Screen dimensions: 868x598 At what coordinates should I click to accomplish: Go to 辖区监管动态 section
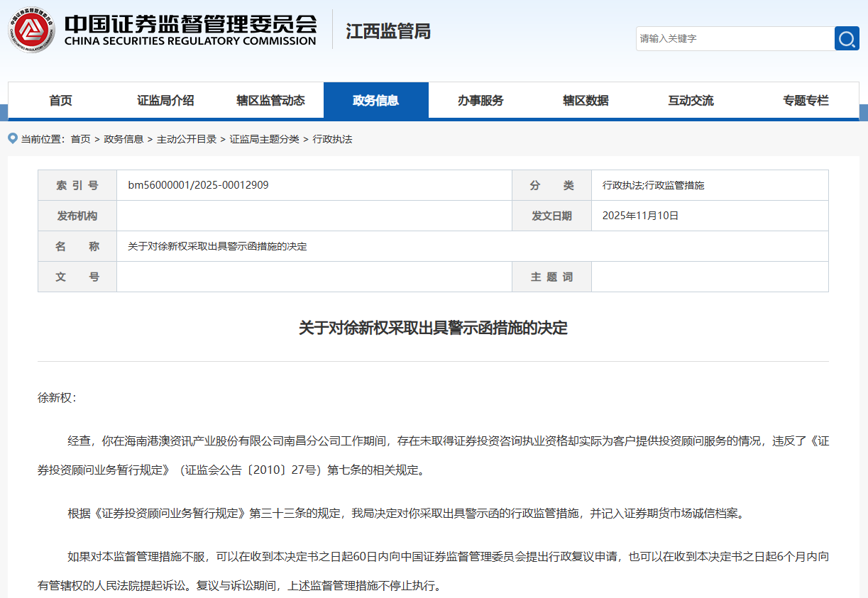[x=270, y=101]
